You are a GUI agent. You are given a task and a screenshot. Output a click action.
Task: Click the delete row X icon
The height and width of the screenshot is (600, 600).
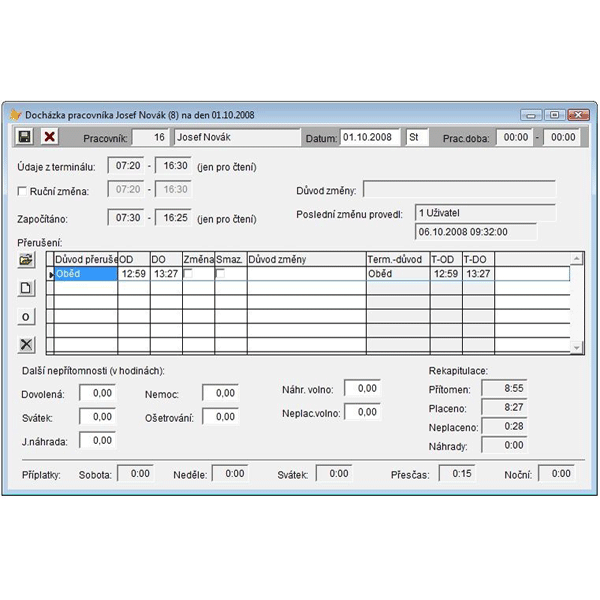[x=26, y=345]
